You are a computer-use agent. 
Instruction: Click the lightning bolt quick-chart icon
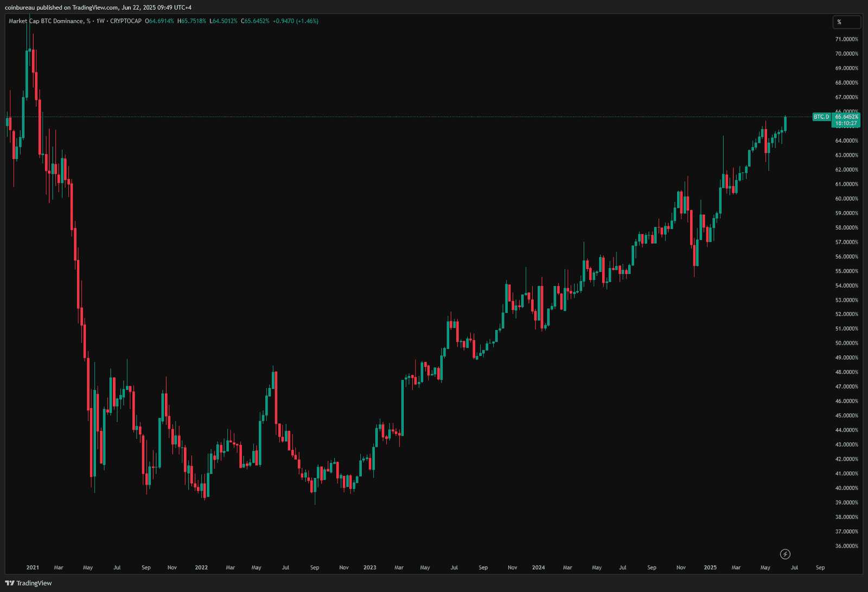pyautogui.click(x=785, y=555)
